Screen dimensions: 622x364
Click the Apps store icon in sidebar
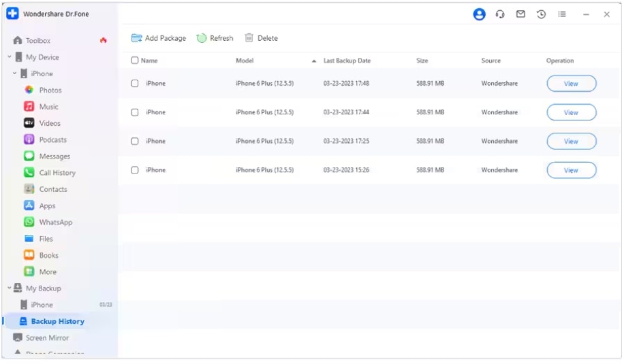click(29, 205)
